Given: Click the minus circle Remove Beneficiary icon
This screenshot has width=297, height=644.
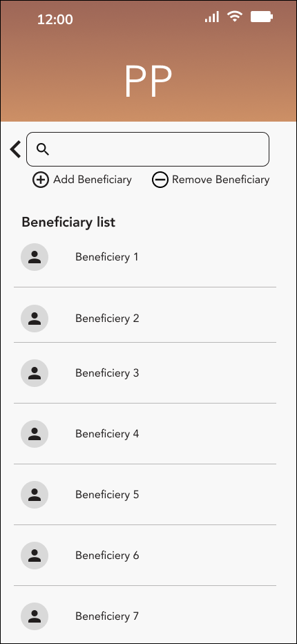Looking at the screenshot, I should click(160, 180).
